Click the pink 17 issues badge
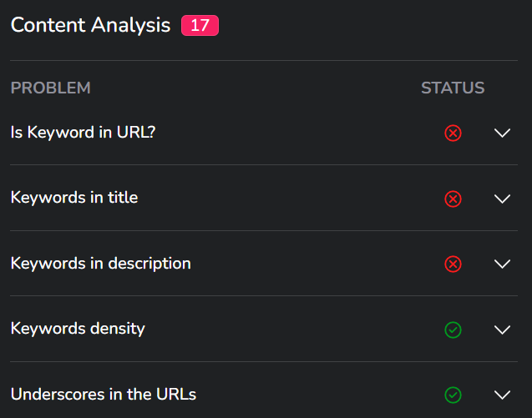532x418 pixels. coord(200,25)
